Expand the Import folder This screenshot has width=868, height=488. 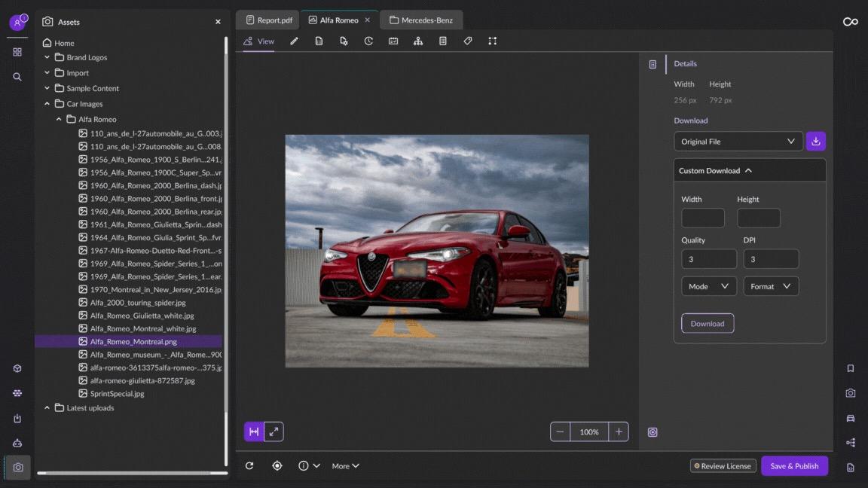(x=47, y=72)
